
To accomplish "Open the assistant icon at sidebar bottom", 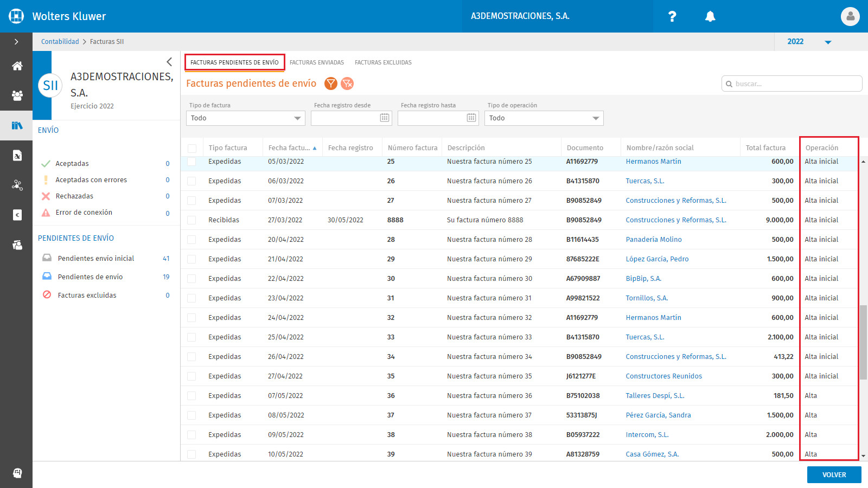I will pyautogui.click(x=17, y=473).
